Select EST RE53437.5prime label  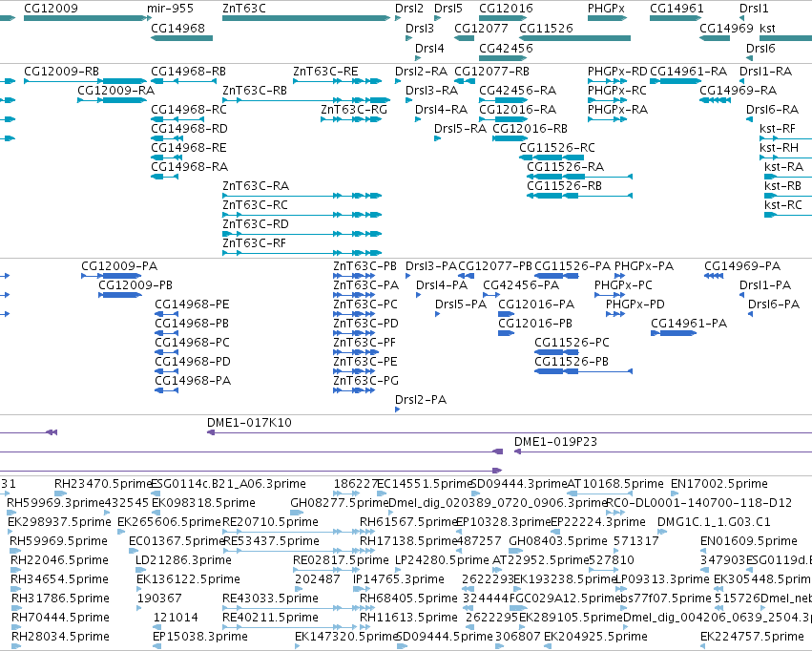(270, 541)
